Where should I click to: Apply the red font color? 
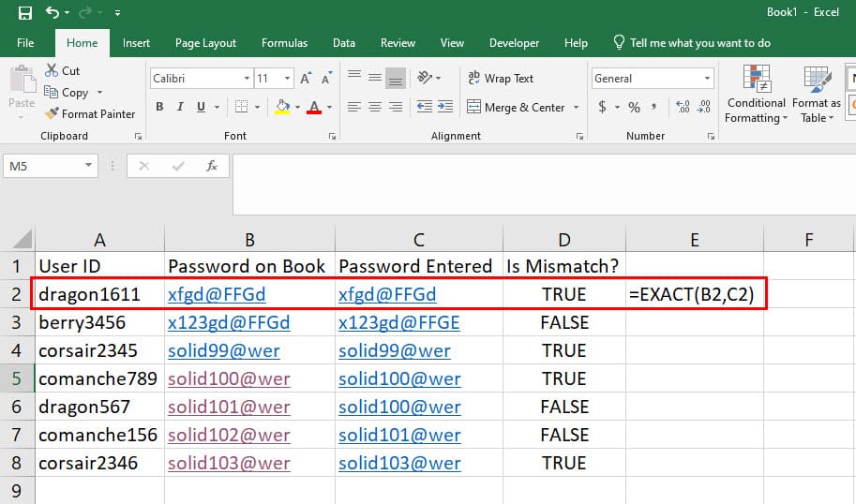pos(314,107)
